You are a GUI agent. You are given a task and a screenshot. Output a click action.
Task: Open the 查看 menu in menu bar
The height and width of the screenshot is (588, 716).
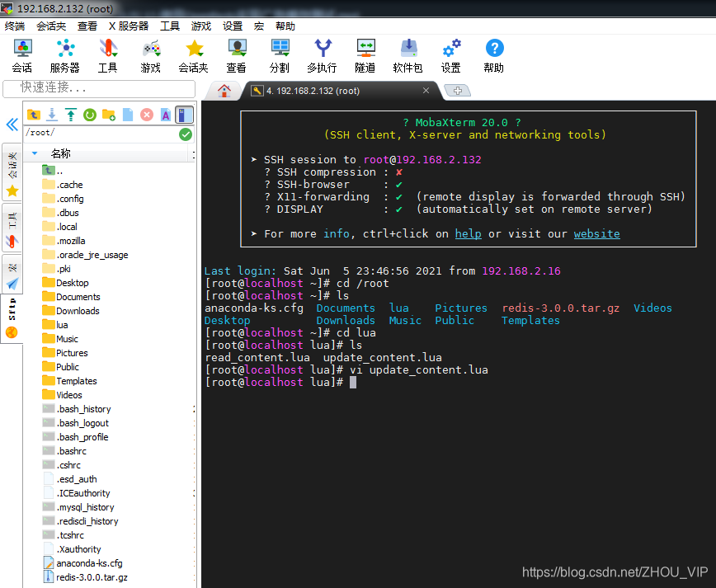click(87, 26)
